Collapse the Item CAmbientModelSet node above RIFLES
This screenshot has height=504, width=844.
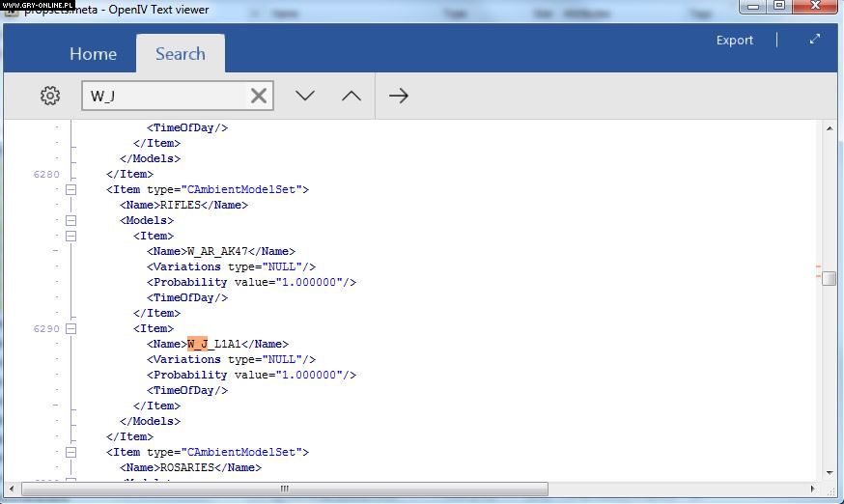click(x=70, y=189)
